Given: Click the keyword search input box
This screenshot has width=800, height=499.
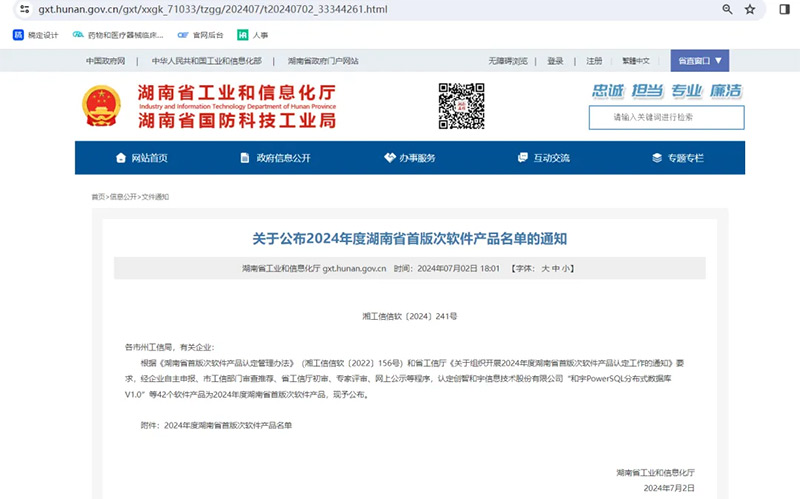Looking at the screenshot, I should 679,118.
